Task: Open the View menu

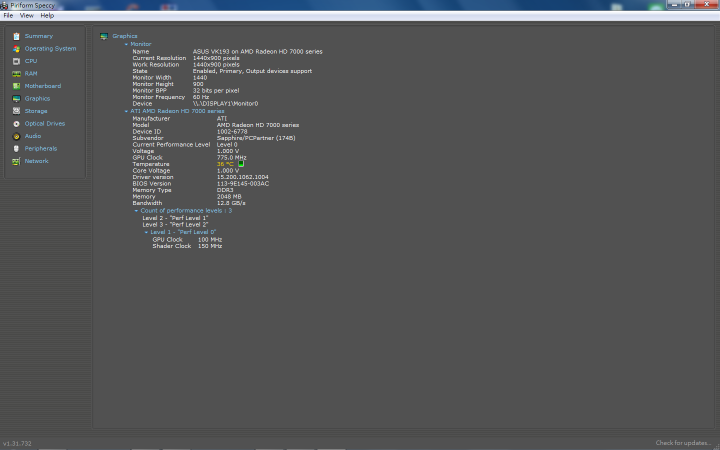Action: (27, 16)
